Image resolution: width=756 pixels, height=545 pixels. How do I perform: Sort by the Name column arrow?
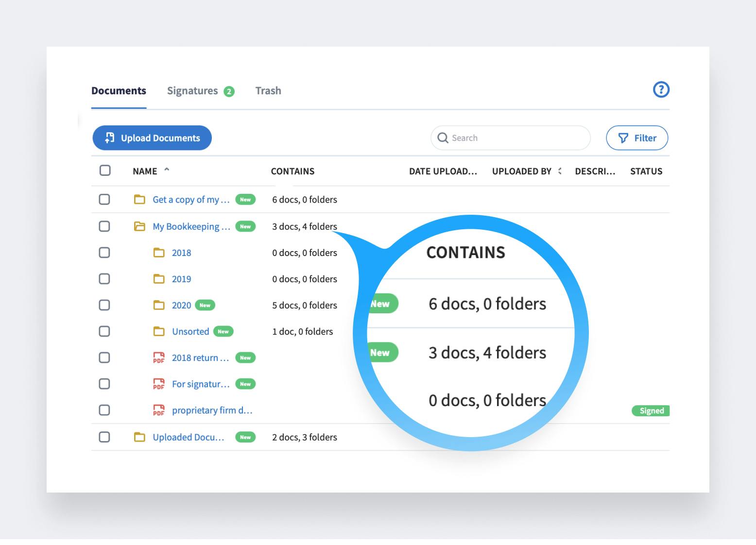click(167, 170)
